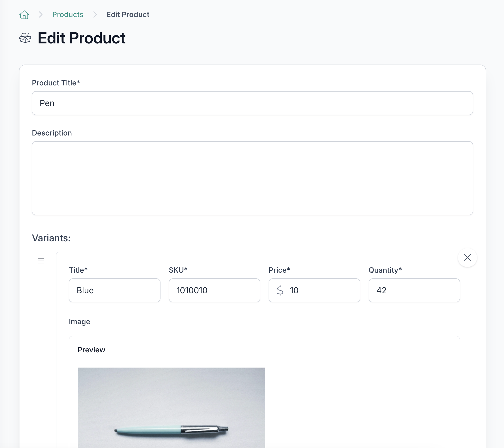Click the Description label

pos(52,133)
